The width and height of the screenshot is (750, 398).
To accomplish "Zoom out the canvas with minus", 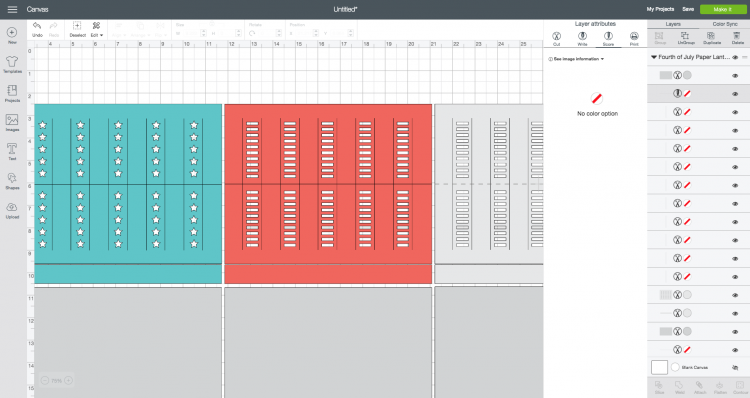I will coord(44,381).
